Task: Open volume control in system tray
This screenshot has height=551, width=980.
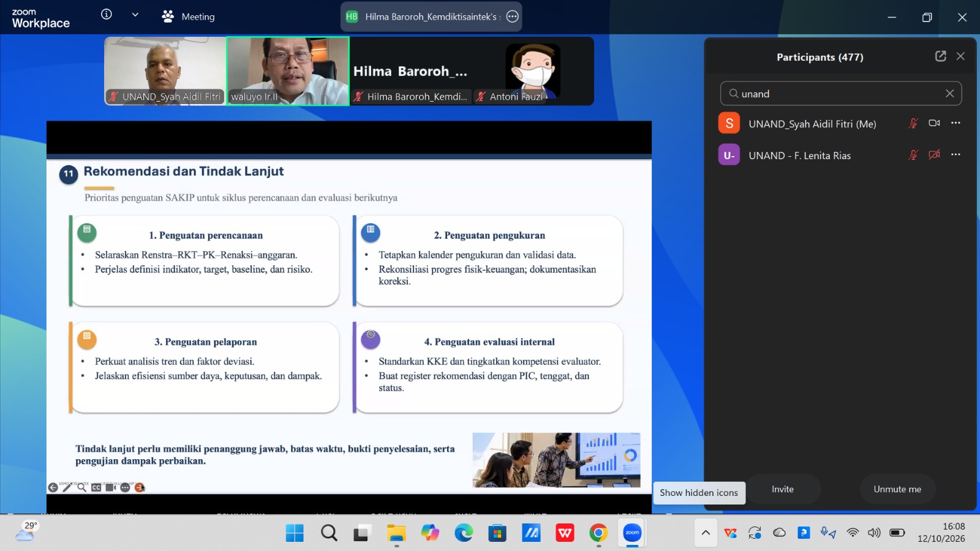Action: click(x=874, y=533)
